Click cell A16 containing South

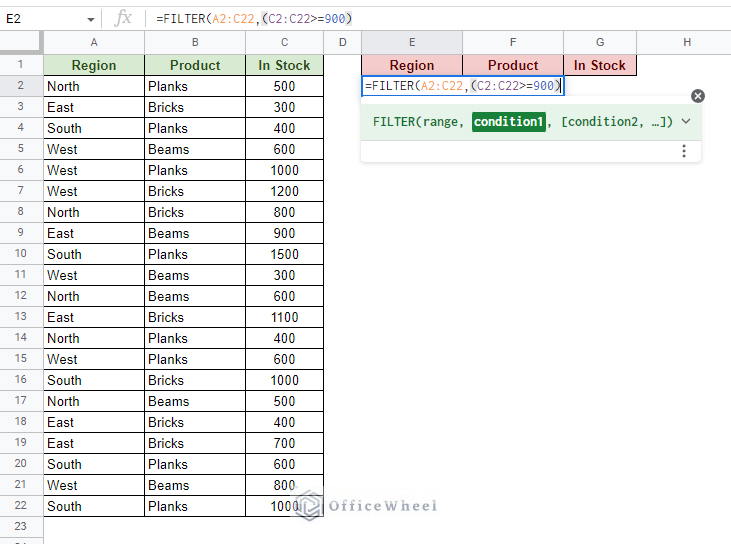(94, 380)
